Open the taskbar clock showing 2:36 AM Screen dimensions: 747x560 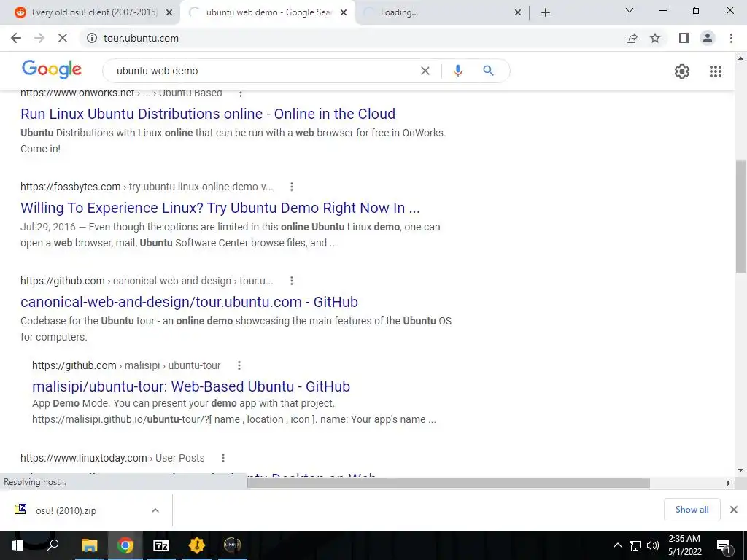point(684,545)
